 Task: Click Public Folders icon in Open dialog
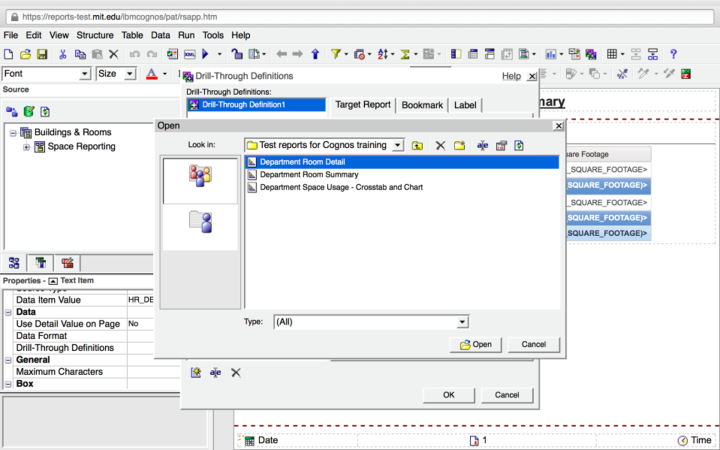point(200,176)
